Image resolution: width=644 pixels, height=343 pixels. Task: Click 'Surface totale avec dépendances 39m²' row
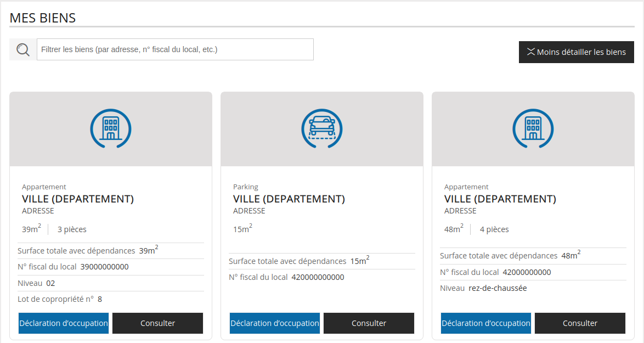(x=110, y=251)
